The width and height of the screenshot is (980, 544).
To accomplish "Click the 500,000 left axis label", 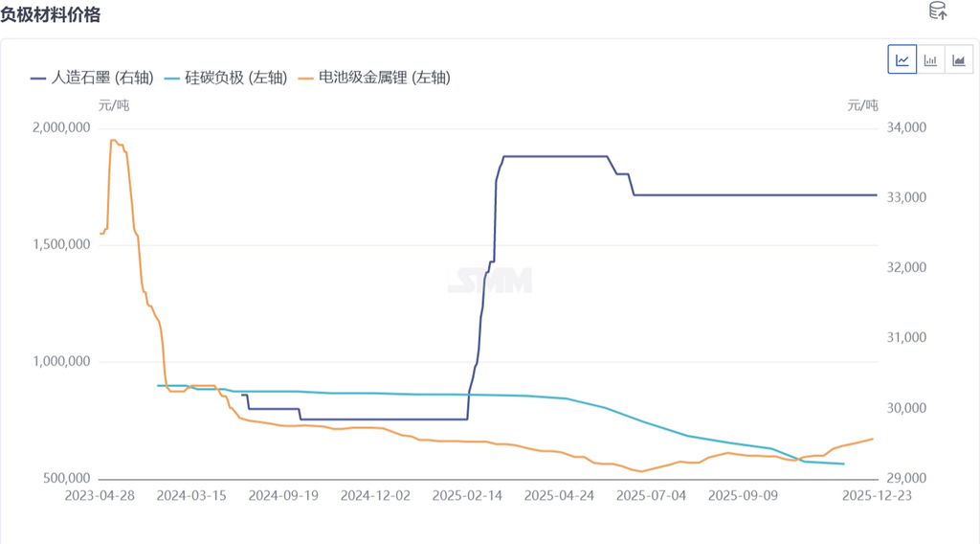I will click(63, 479).
